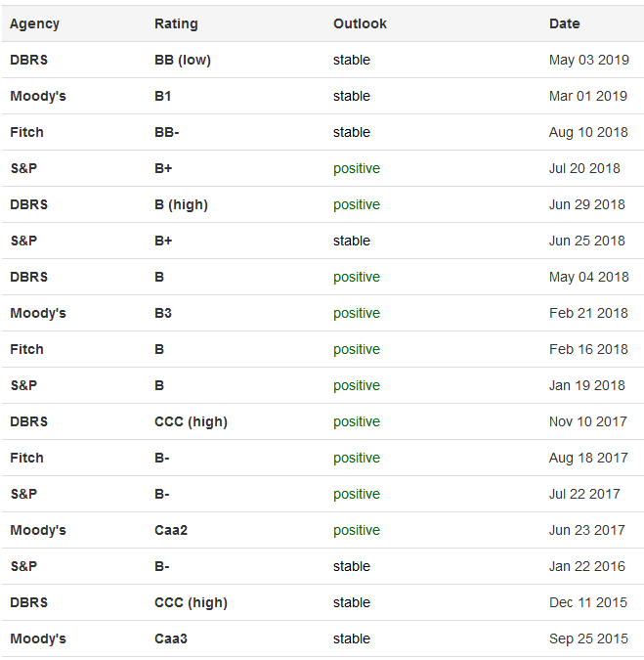Select Moody's Caa2 rating cell

point(171,531)
